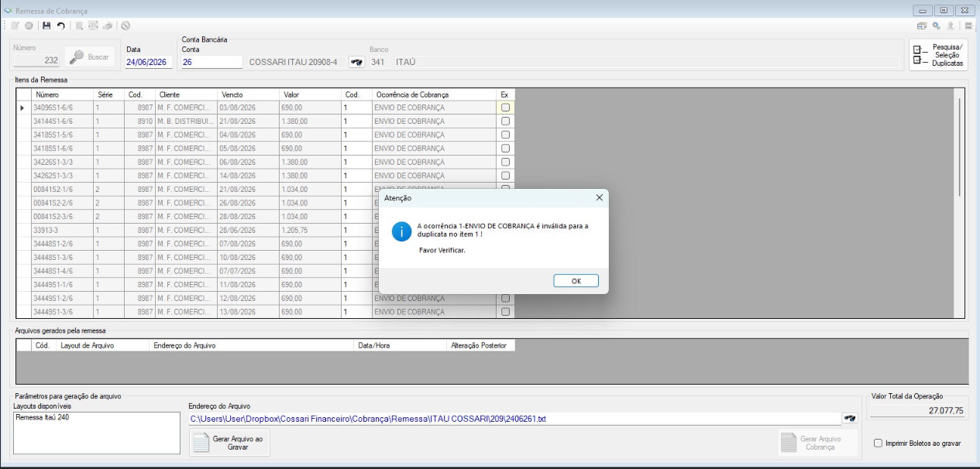Click the grayed search-document toolbar icon
The height and width of the screenshot is (469, 980).
click(80, 26)
